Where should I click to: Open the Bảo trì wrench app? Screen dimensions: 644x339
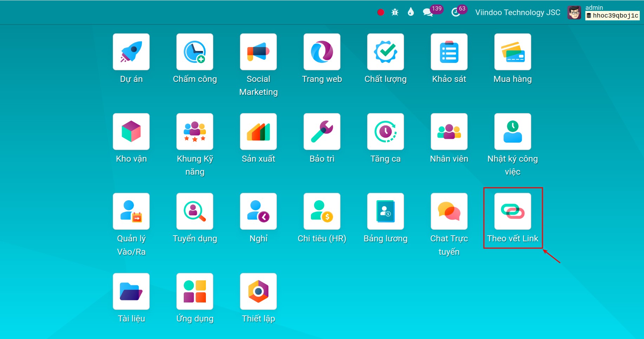(x=322, y=132)
